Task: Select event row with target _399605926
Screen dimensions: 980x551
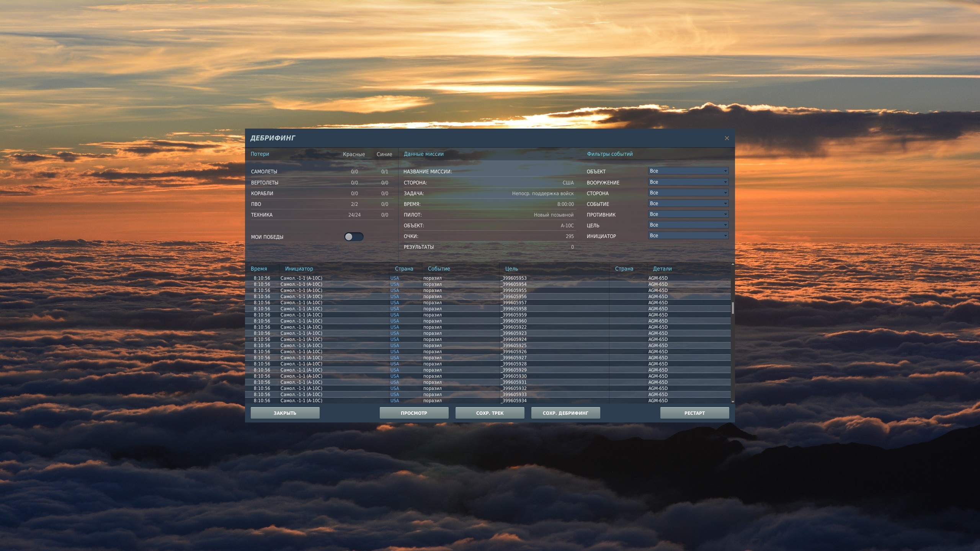Action: pyautogui.click(x=488, y=352)
